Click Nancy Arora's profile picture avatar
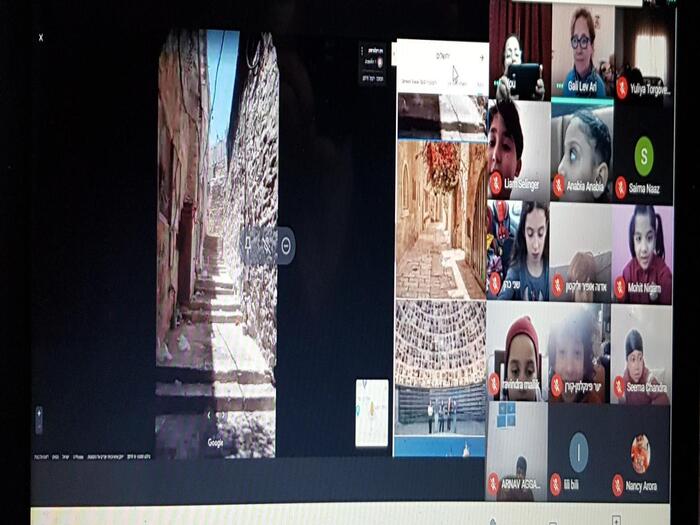The height and width of the screenshot is (525, 700). pyautogui.click(x=641, y=454)
